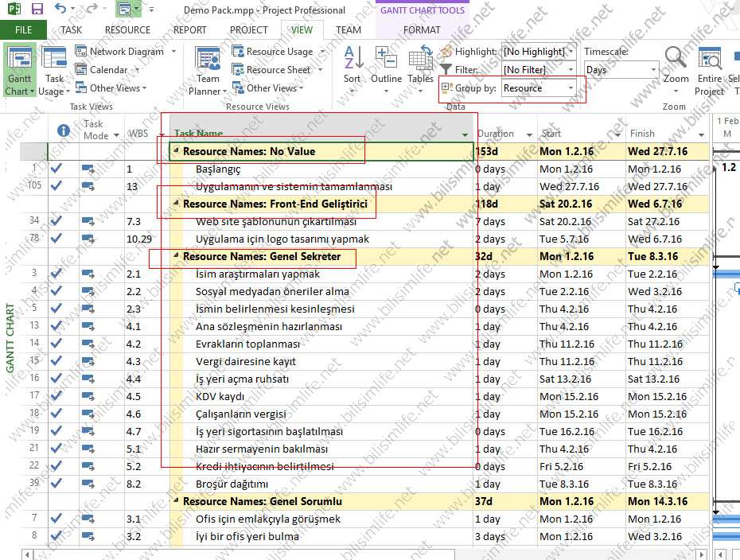Click the task mode icon on row 34
The image size is (740, 560).
pos(88,221)
